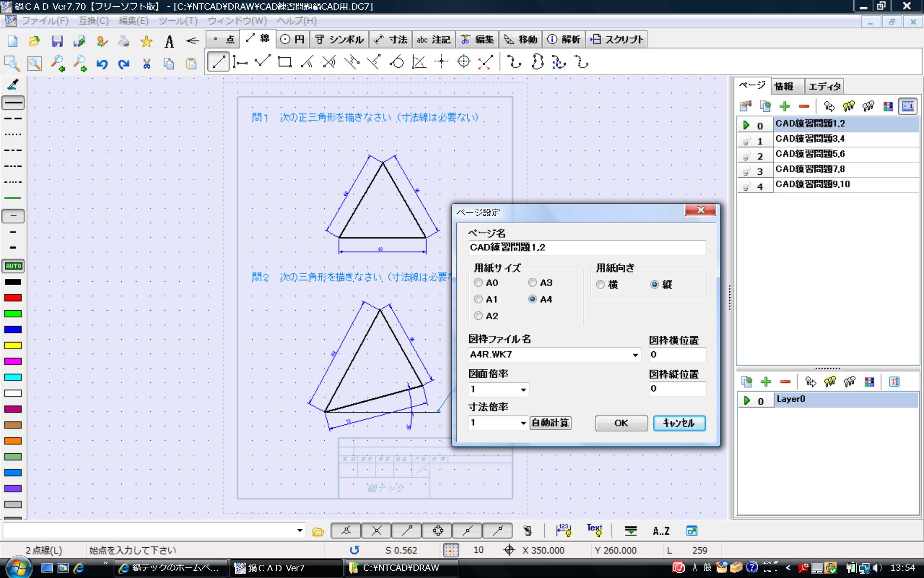924x578 pixels.
Task: Switch to the 円 tool tab
Action: pos(292,39)
